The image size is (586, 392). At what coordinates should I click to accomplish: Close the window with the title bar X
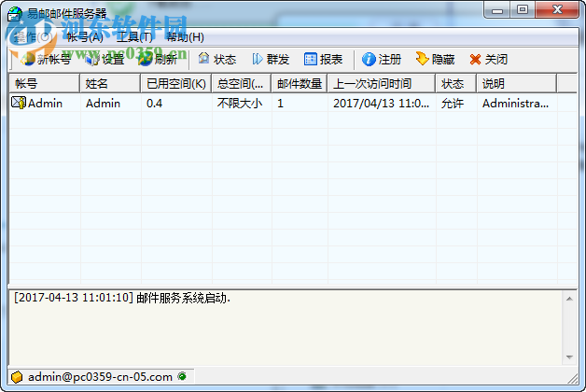click(x=557, y=10)
